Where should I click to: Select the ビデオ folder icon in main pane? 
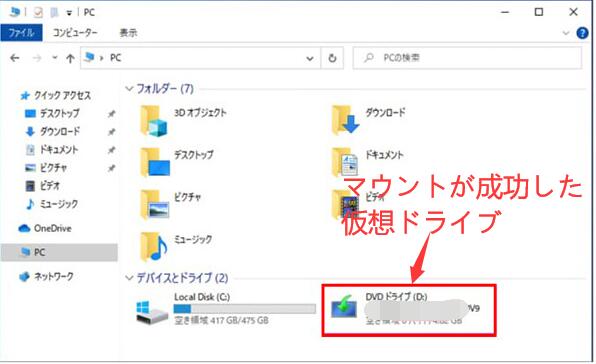click(345, 205)
